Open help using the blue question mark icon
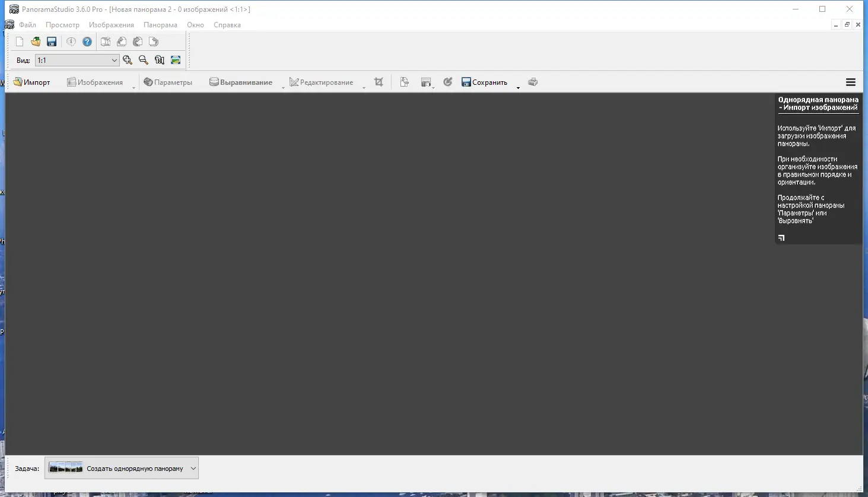This screenshot has width=868, height=497. pyautogui.click(x=87, y=41)
